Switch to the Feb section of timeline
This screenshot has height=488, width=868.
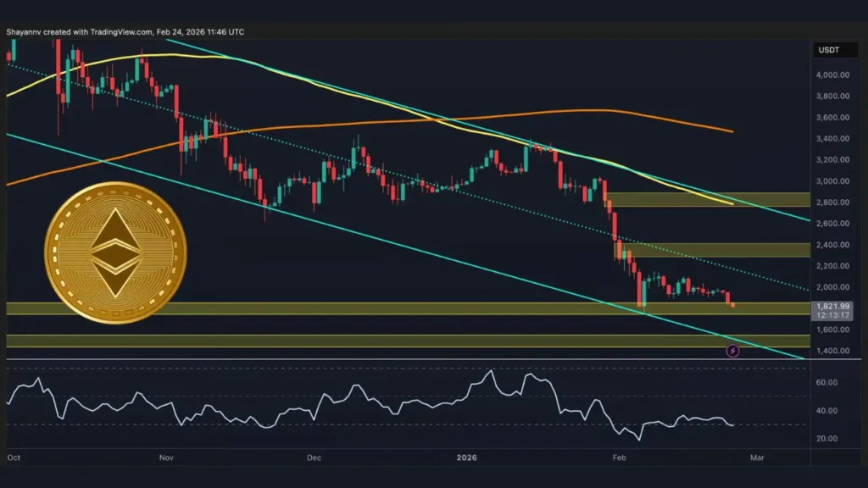pyautogui.click(x=618, y=457)
